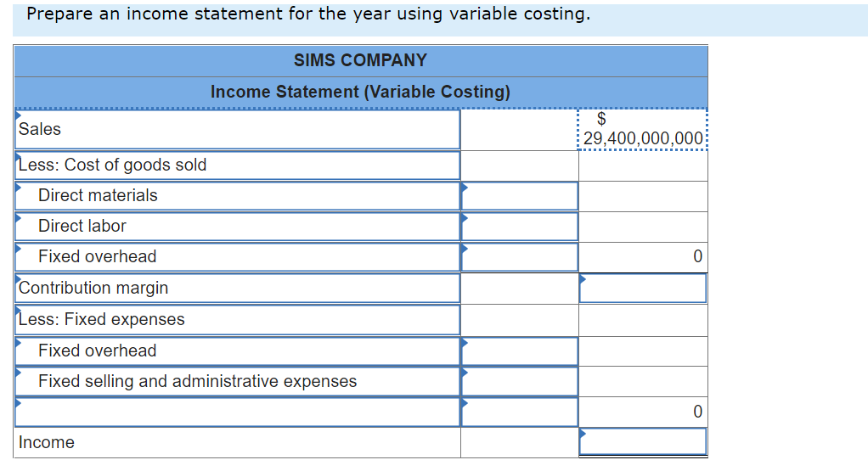The height and width of the screenshot is (460, 868).
Task: Open the Fixed selling and administrative expenses dropdown
Action: click(x=237, y=381)
